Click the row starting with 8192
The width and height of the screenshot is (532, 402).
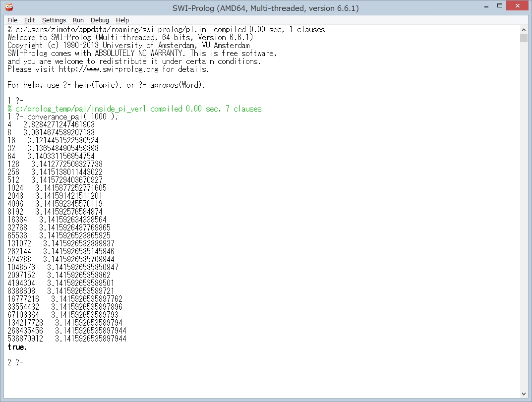tap(55, 212)
